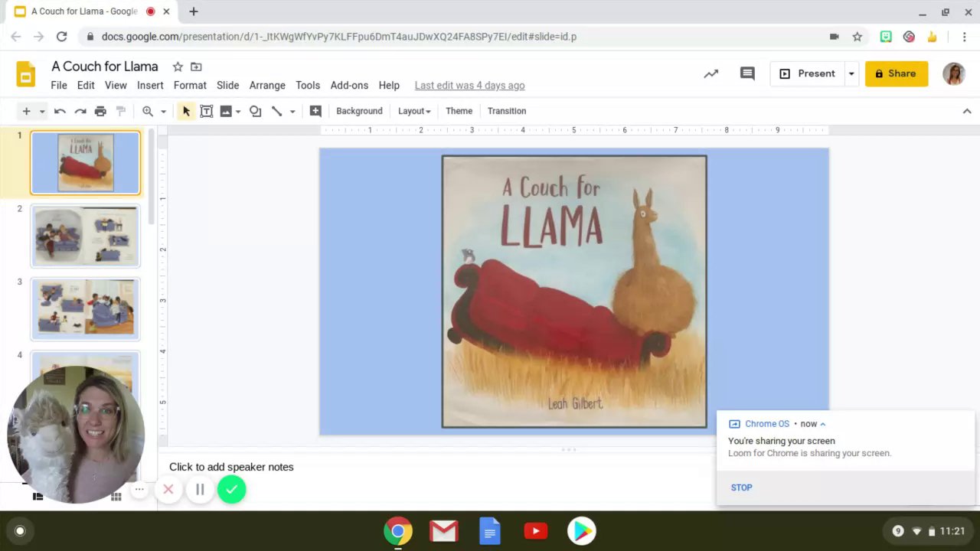Expand the insert image dropdown arrow
Viewport: 980px width, 551px height.
pyautogui.click(x=238, y=112)
